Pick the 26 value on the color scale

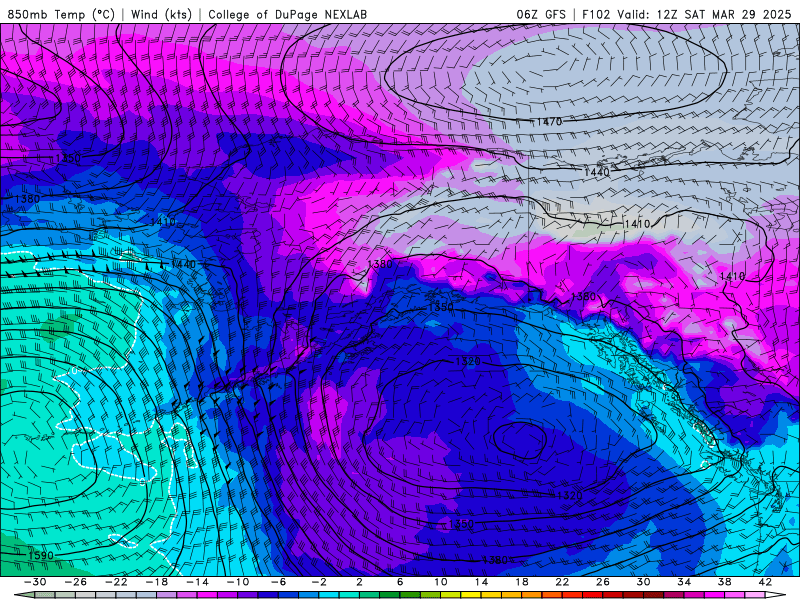click(603, 582)
